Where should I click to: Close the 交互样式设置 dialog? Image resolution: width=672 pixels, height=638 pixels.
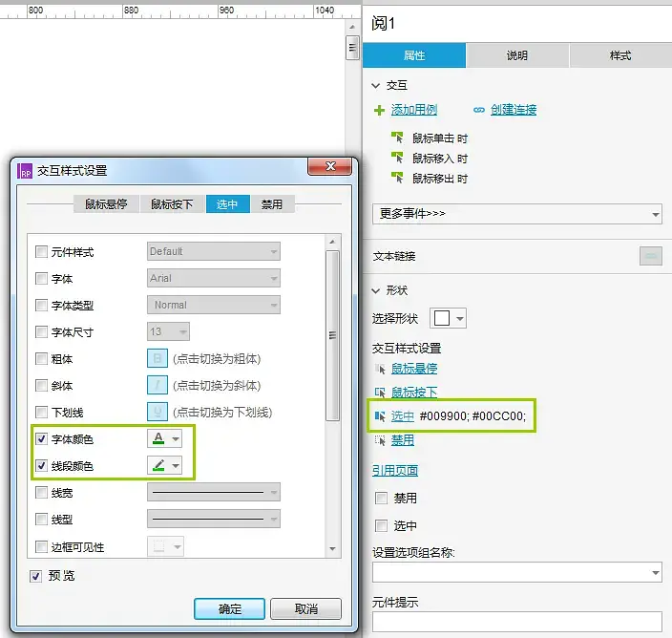(330, 166)
